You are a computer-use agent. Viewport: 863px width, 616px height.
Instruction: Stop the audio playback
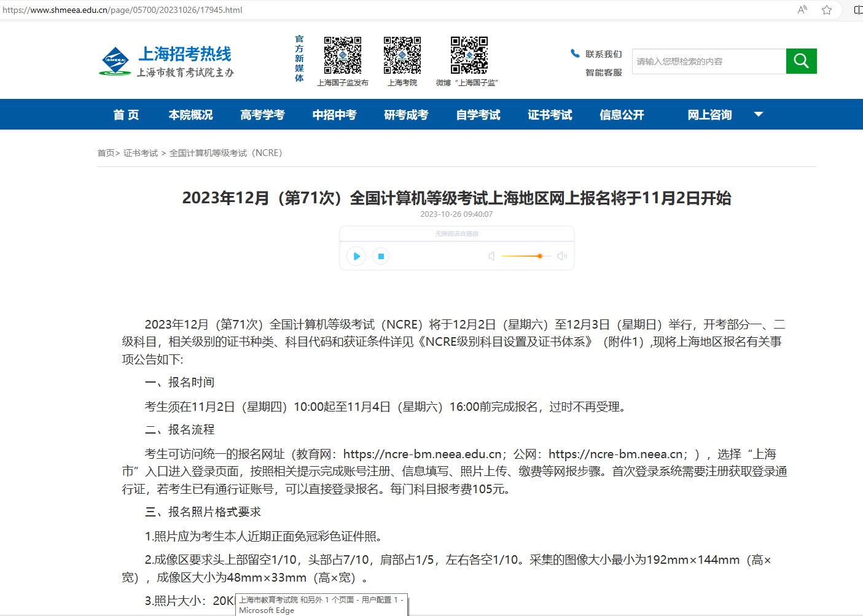[381, 256]
